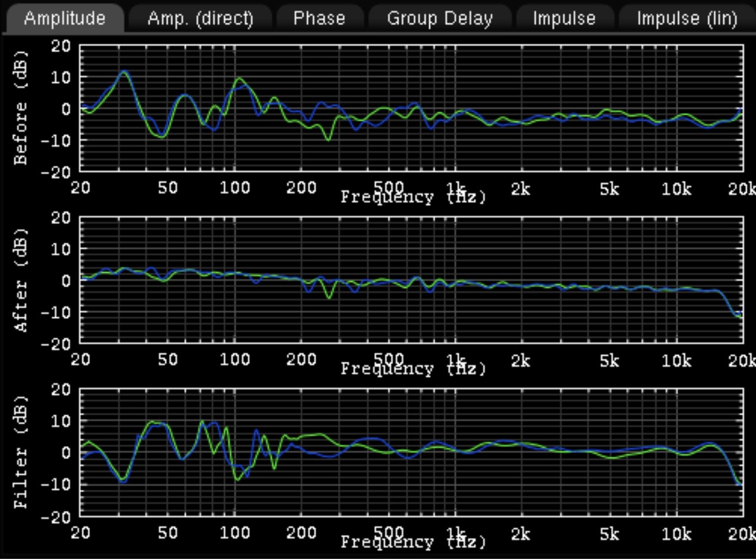Click the "10k" frequency tick of Before graph
756x559 pixels.
coord(676,189)
